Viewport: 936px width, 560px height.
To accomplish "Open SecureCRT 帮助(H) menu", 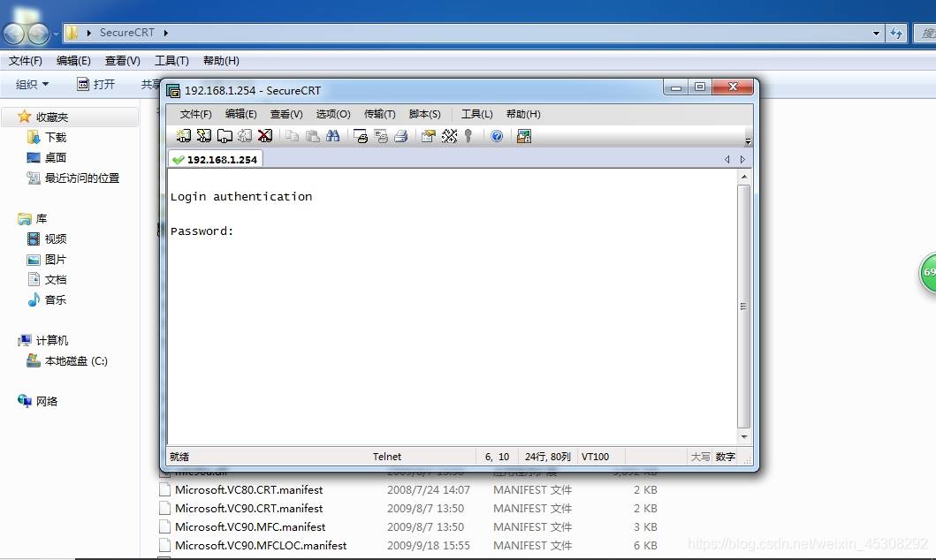I will tap(523, 114).
